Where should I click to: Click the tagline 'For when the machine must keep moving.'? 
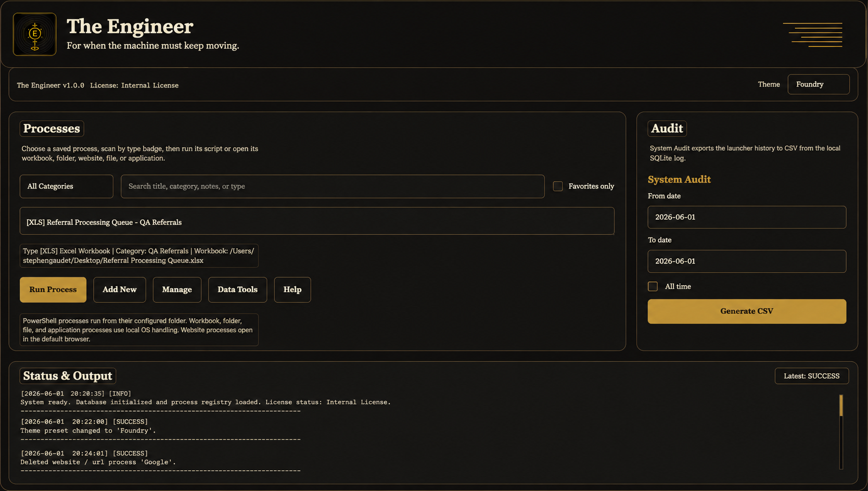pos(153,46)
